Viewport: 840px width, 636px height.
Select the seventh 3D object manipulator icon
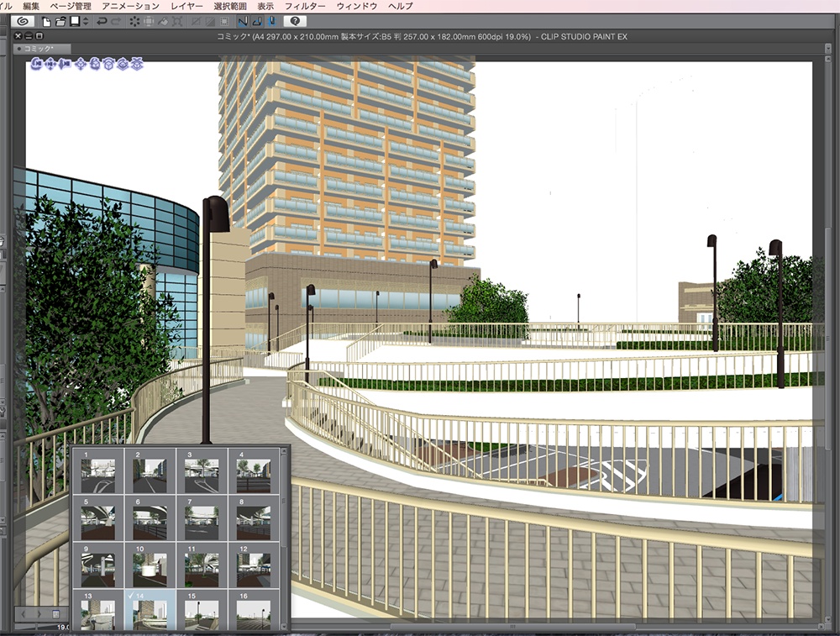(123, 65)
